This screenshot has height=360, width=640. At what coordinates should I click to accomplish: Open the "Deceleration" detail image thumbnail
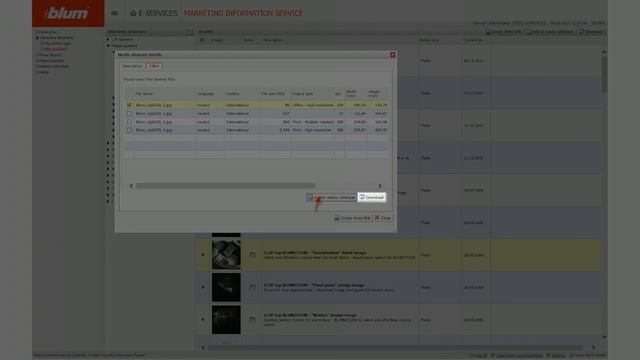coord(226,255)
